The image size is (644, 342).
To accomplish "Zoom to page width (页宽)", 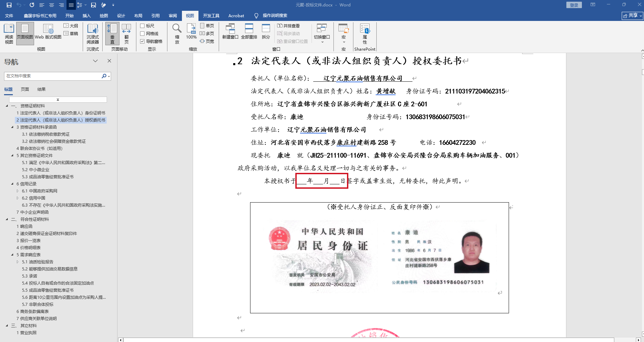I will pos(207,41).
